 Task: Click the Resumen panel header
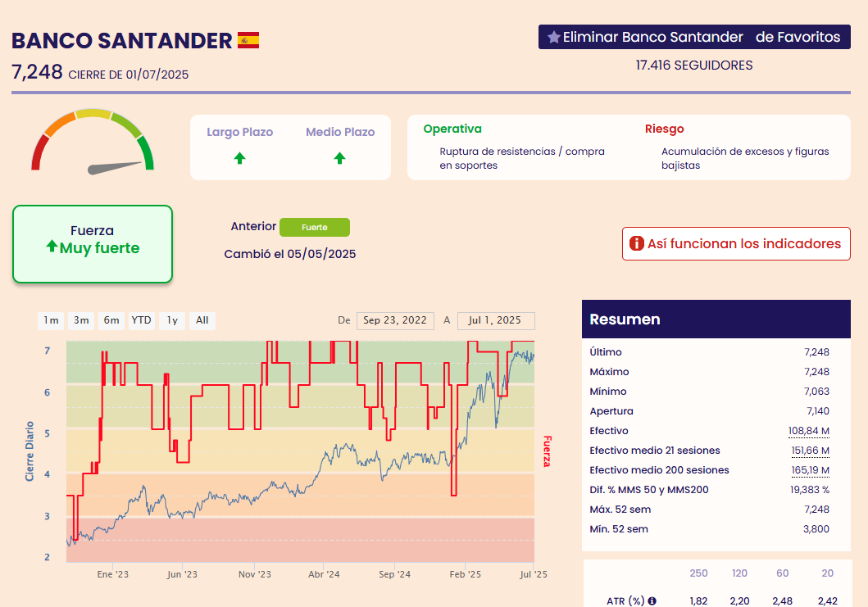pyautogui.click(x=716, y=319)
